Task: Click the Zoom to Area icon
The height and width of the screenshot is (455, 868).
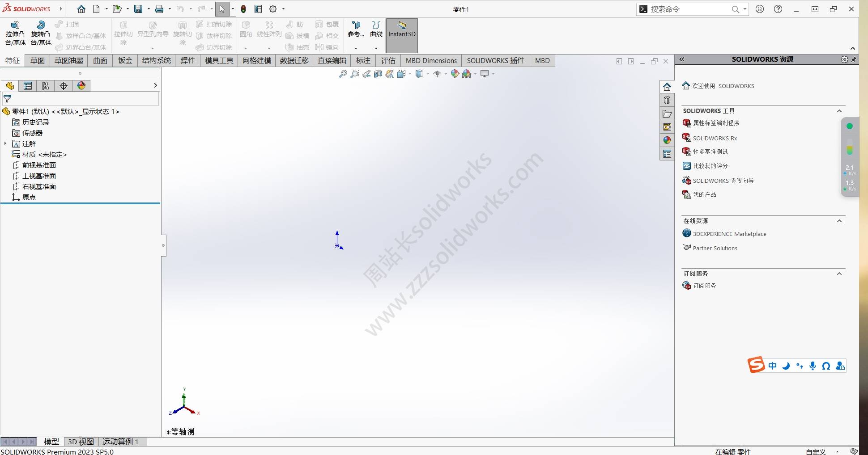Action: coord(355,74)
